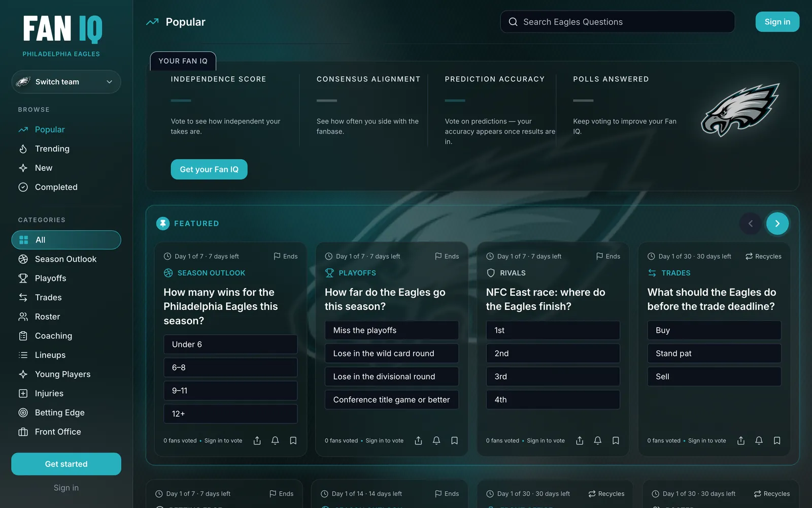Screen dimensions: 812x508
Task: Focus the Search Eagles Questions field
Action: 617,22
